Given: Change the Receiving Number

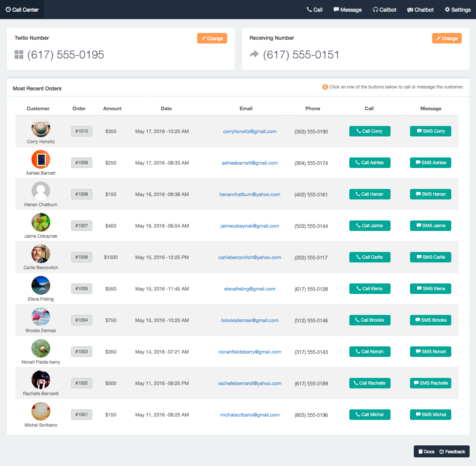Looking at the screenshot, I should 447,38.
